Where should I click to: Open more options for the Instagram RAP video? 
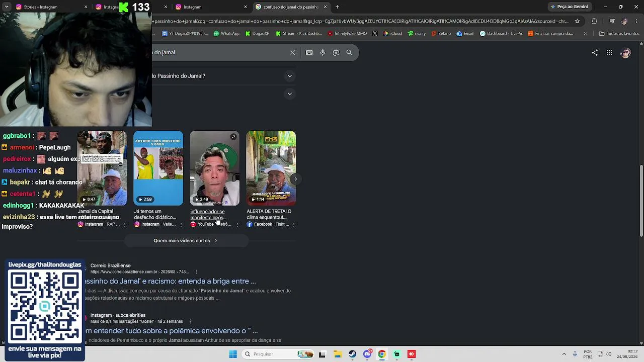click(125, 224)
